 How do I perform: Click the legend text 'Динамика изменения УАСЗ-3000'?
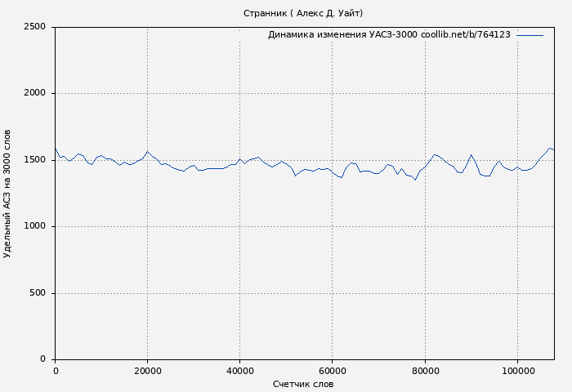click(342, 35)
